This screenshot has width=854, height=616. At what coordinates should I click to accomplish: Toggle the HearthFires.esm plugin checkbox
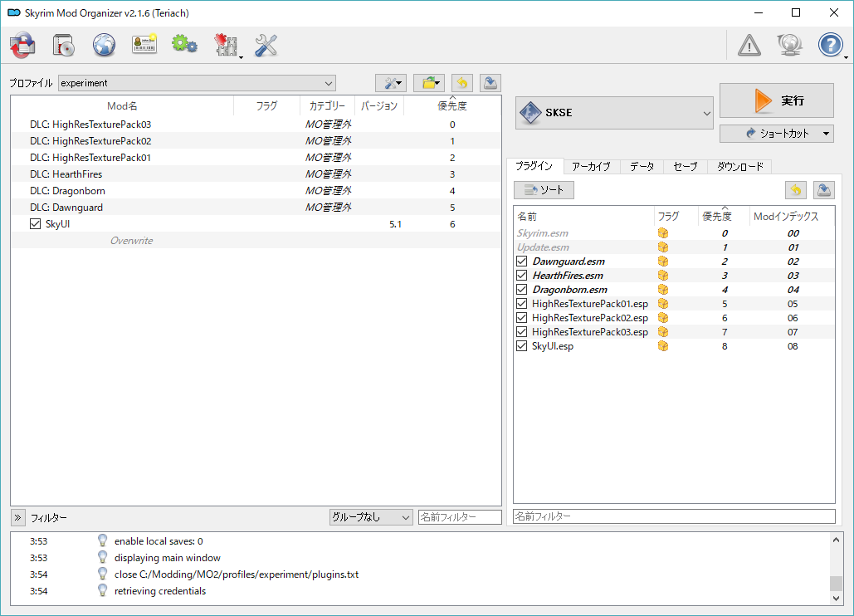click(x=522, y=276)
